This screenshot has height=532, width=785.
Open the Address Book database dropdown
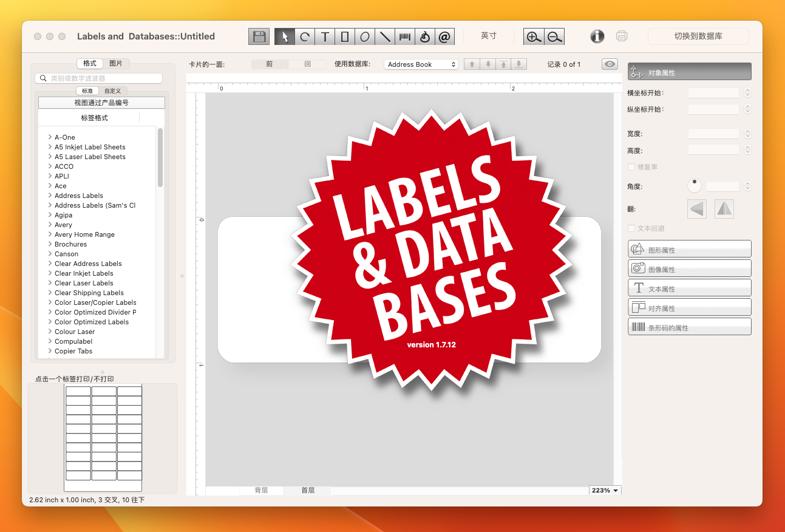(x=421, y=63)
